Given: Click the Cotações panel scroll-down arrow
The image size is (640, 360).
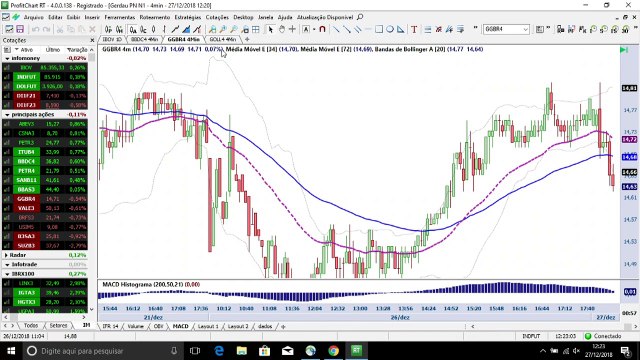Looking at the screenshot, I should coord(92,309).
